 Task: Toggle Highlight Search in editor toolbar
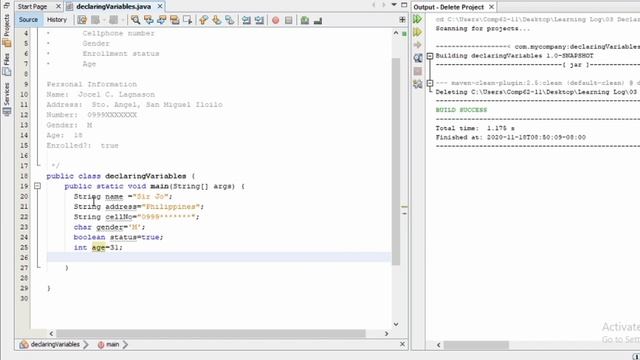175,20
